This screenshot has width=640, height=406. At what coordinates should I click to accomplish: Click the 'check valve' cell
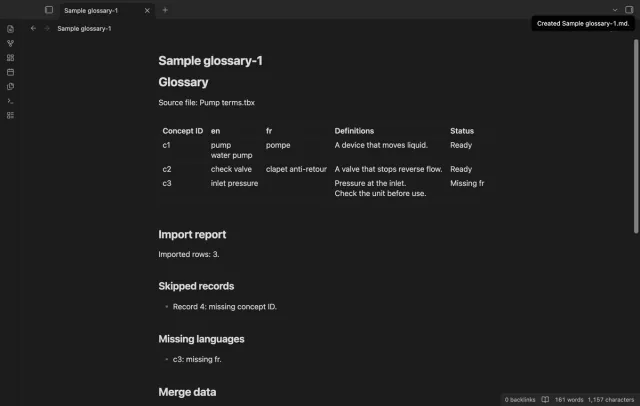click(x=231, y=169)
